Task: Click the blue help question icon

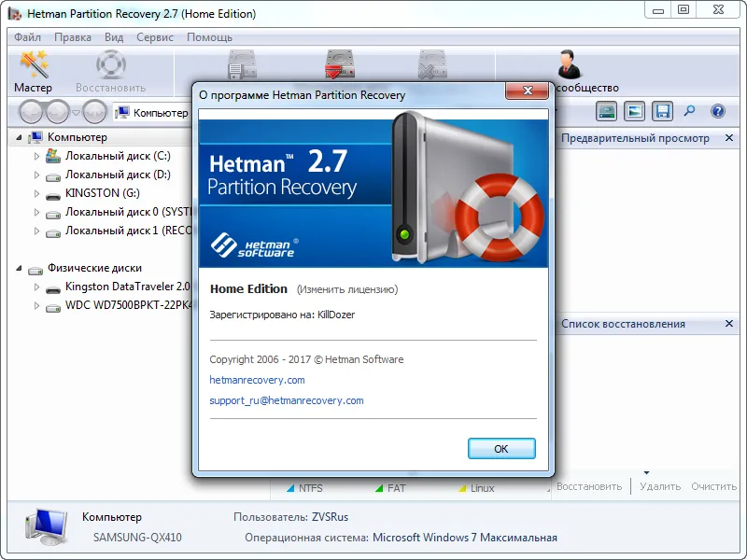Action: (717, 111)
